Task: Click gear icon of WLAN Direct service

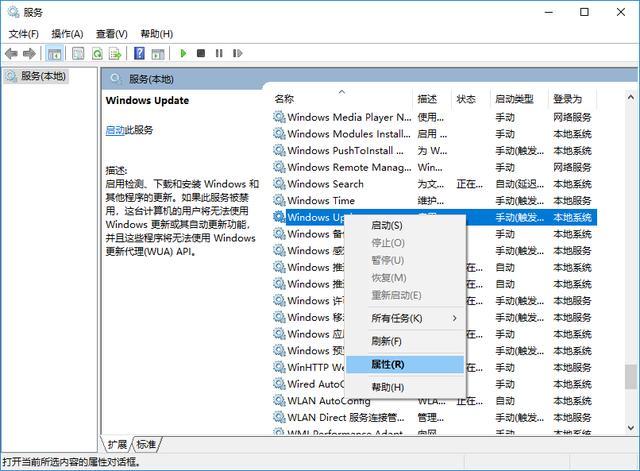Action: [279, 418]
